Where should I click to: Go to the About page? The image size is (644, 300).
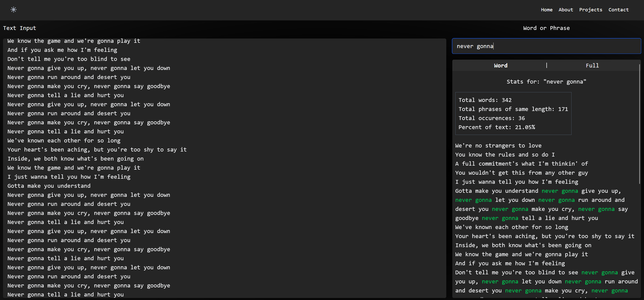(x=566, y=10)
